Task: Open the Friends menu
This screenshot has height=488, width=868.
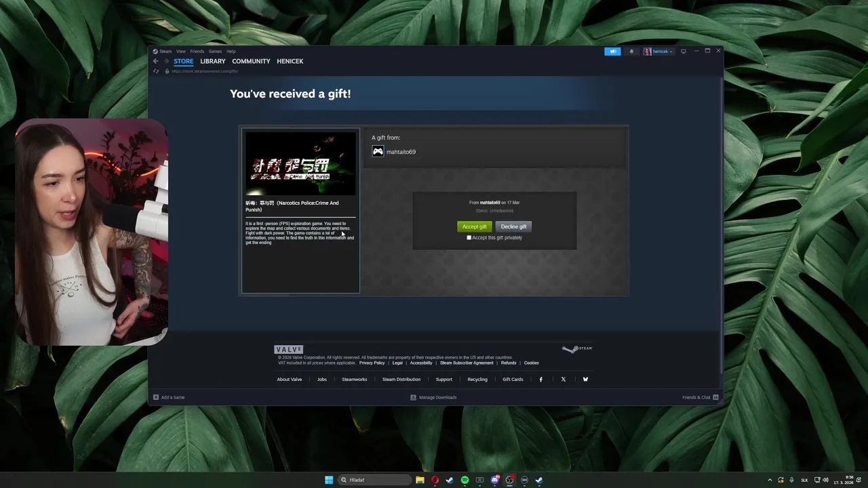Action: pos(197,52)
